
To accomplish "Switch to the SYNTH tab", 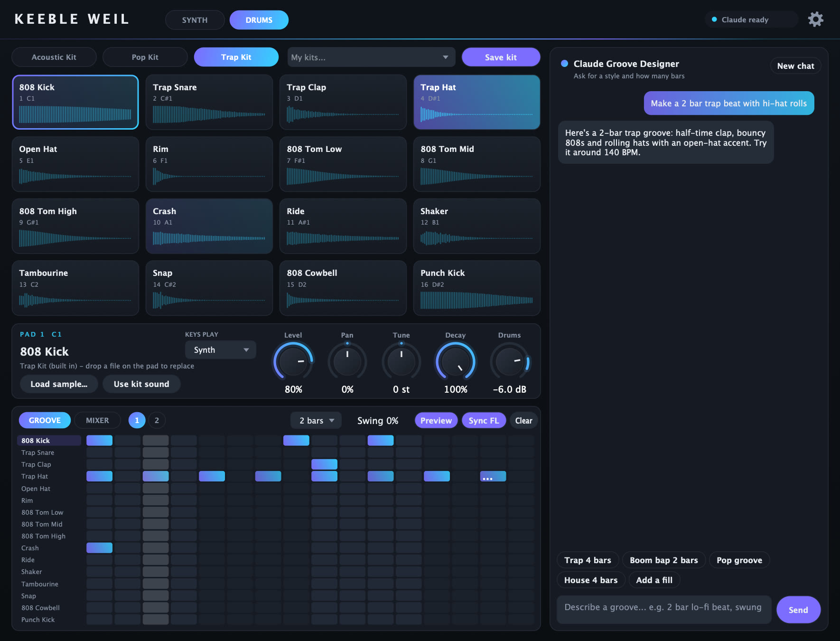I will [x=195, y=20].
